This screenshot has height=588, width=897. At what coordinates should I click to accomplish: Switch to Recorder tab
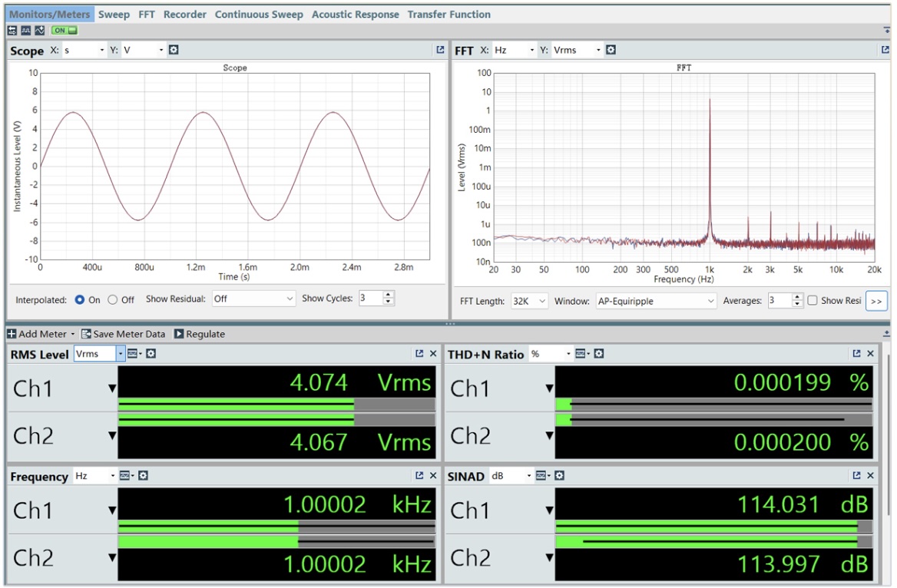pyautogui.click(x=185, y=15)
